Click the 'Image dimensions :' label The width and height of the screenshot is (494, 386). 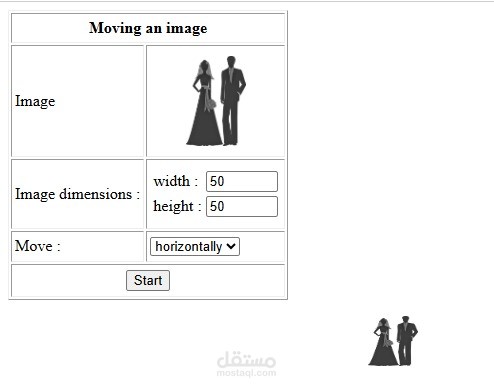click(77, 194)
